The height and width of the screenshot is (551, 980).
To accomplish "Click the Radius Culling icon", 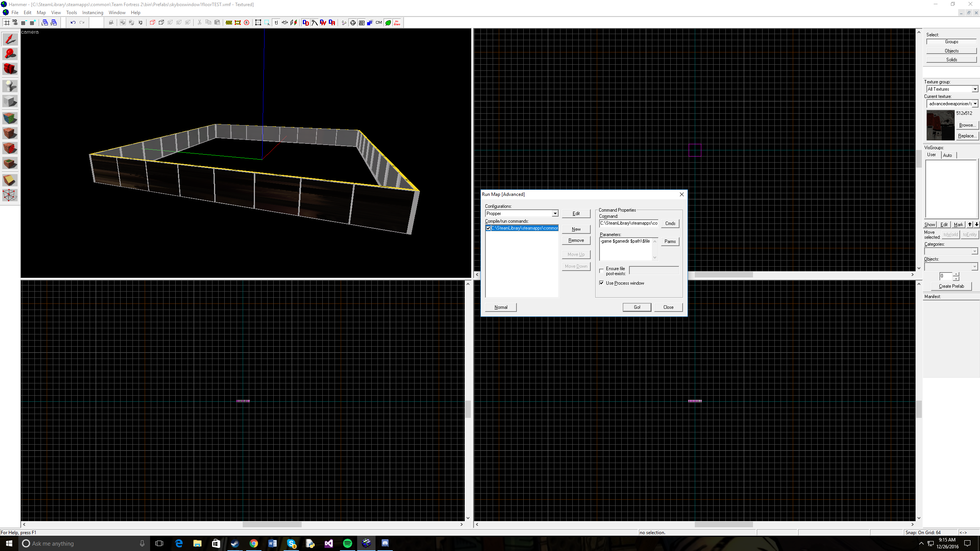I will click(x=247, y=23).
